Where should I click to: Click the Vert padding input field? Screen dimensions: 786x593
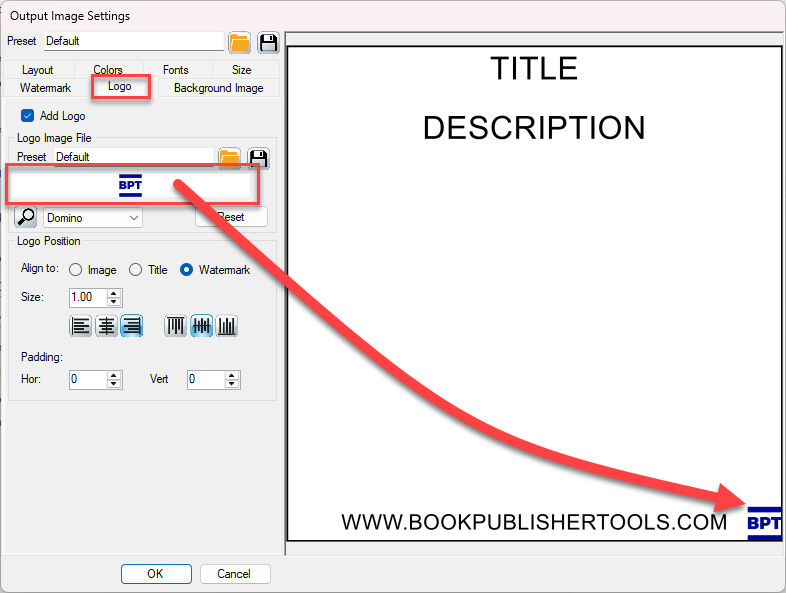(x=206, y=379)
